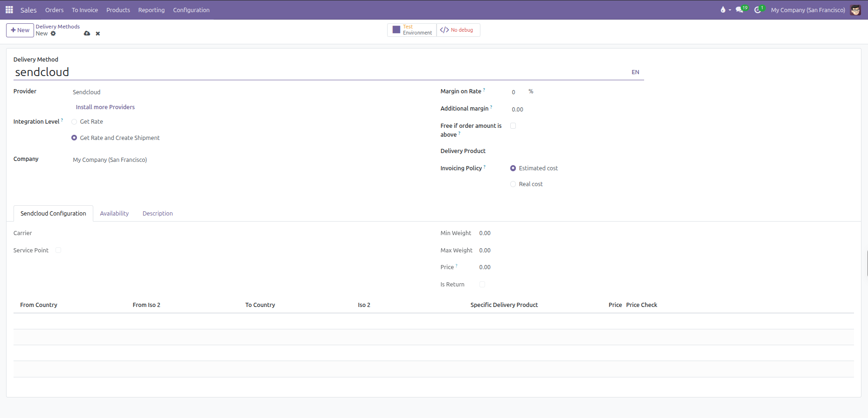Switch to the Description tab
The height and width of the screenshot is (418, 868).
(x=158, y=214)
